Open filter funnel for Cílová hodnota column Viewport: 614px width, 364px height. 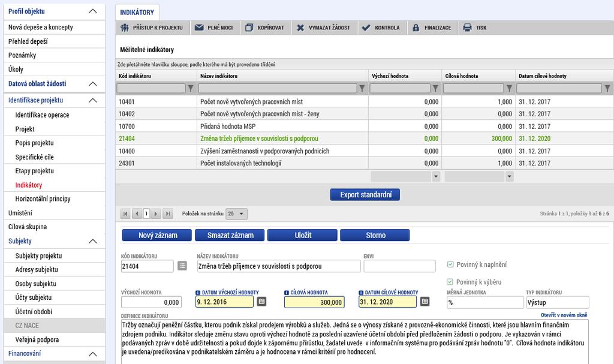pyautogui.click(x=509, y=89)
